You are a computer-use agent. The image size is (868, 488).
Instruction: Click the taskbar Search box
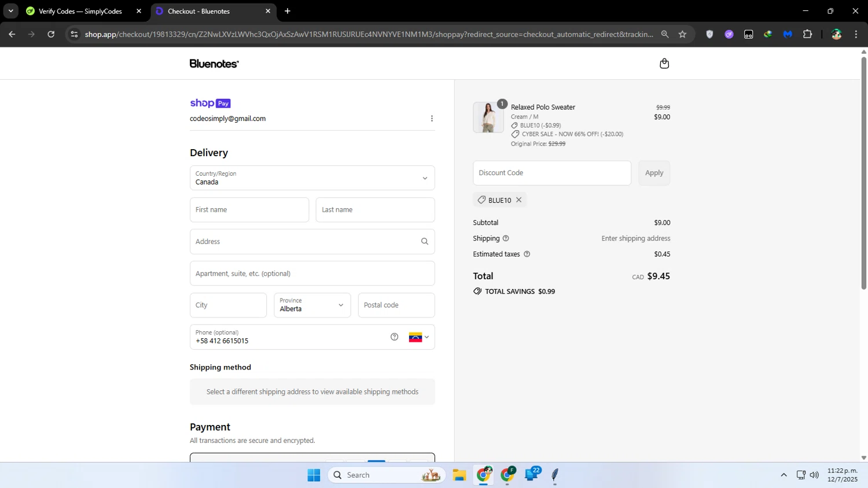tap(387, 475)
